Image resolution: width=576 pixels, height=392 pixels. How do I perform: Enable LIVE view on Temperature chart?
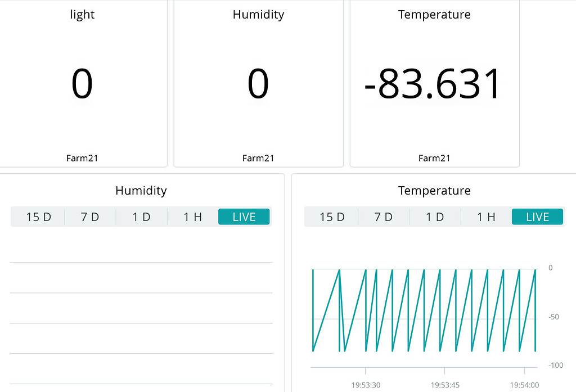click(x=537, y=217)
